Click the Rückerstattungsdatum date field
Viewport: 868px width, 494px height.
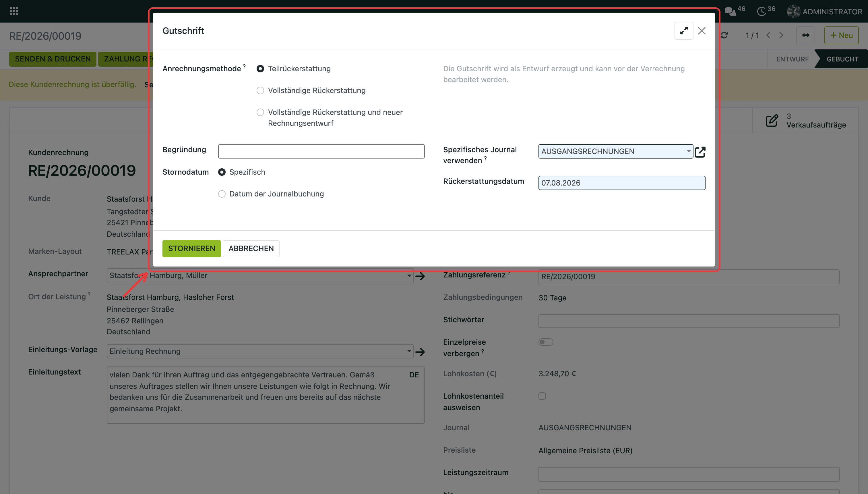click(622, 183)
